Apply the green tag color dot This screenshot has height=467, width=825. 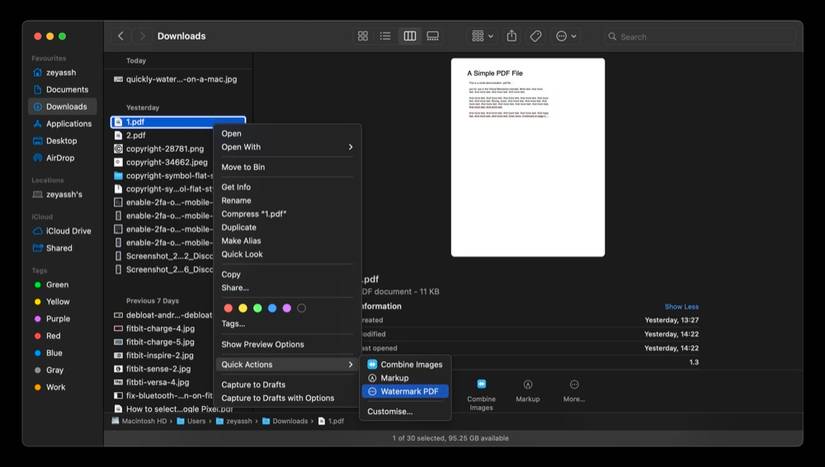(257, 308)
